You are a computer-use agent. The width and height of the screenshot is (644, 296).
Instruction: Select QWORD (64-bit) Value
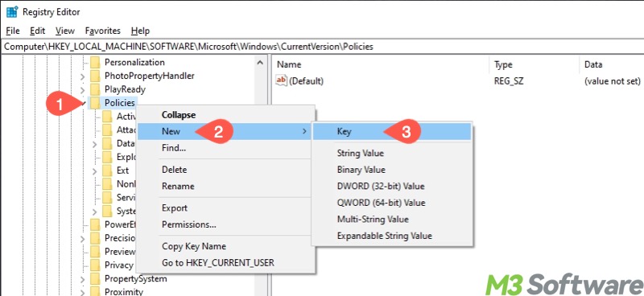(x=392, y=203)
